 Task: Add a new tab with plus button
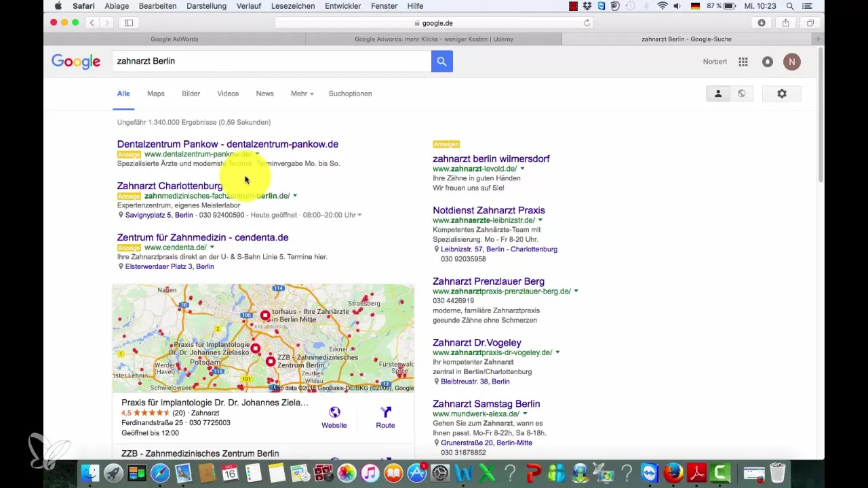(x=819, y=39)
